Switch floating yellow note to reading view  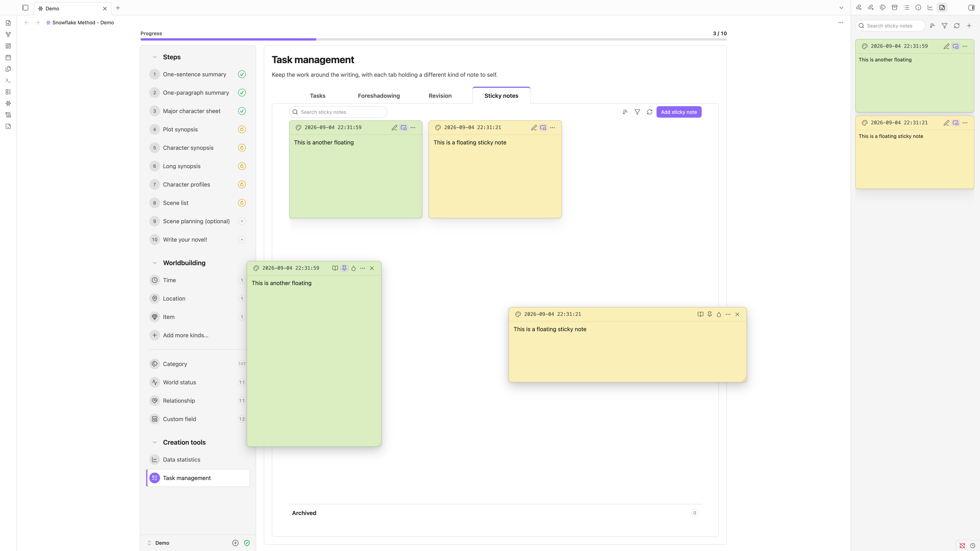click(x=700, y=314)
